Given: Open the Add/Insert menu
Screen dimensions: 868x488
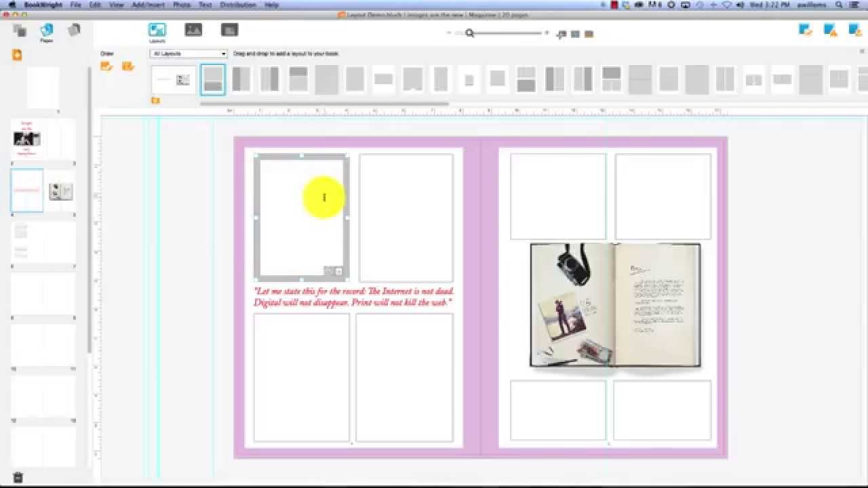Looking at the screenshot, I should tap(148, 5).
